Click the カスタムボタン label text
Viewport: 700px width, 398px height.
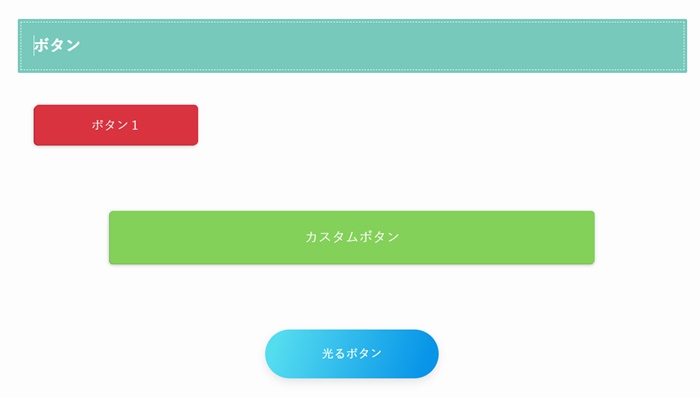pos(352,237)
